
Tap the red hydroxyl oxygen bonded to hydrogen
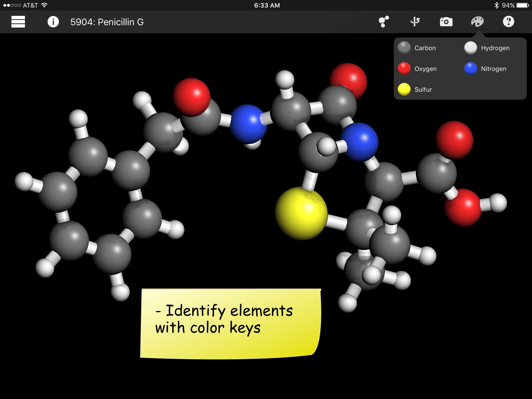(x=463, y=207)
